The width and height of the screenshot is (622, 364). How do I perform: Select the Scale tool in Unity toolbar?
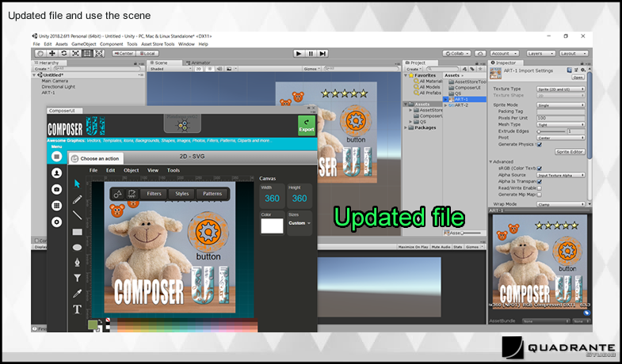75,54
